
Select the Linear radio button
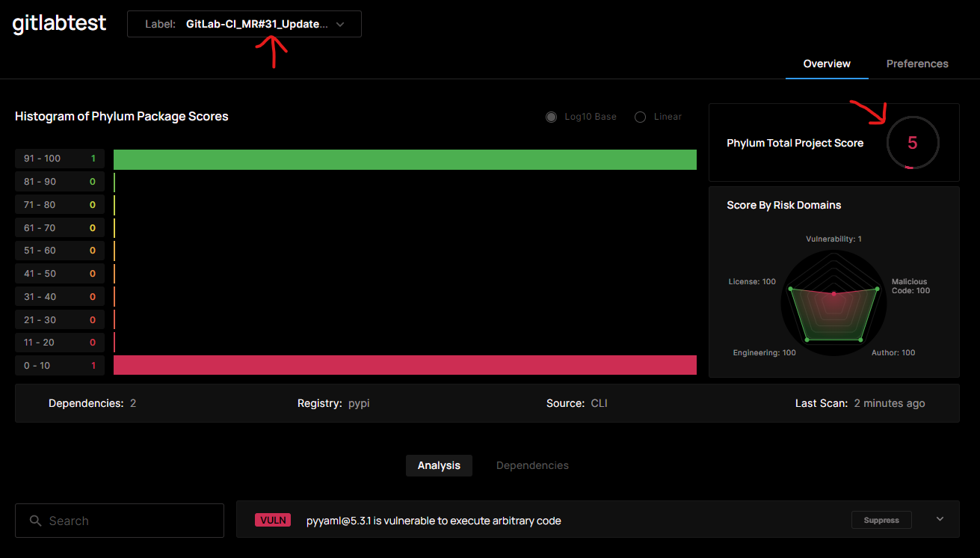(640, 117)
